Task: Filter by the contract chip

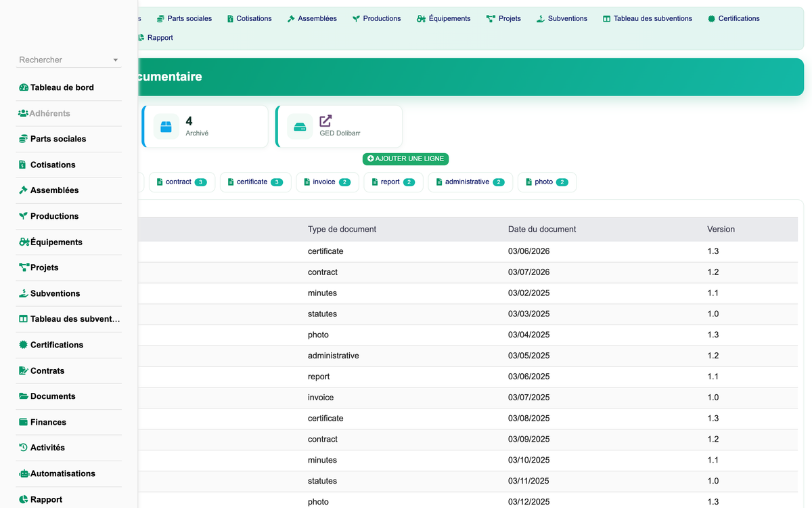Action: (x=182, y=182)
